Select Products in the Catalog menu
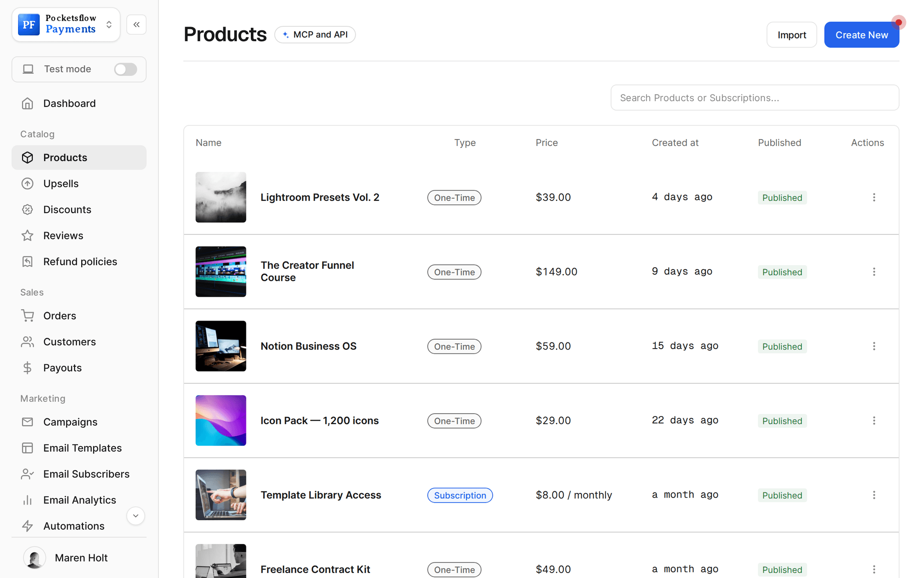The height and width of the screenshot is (578, 924). [79, 158]
